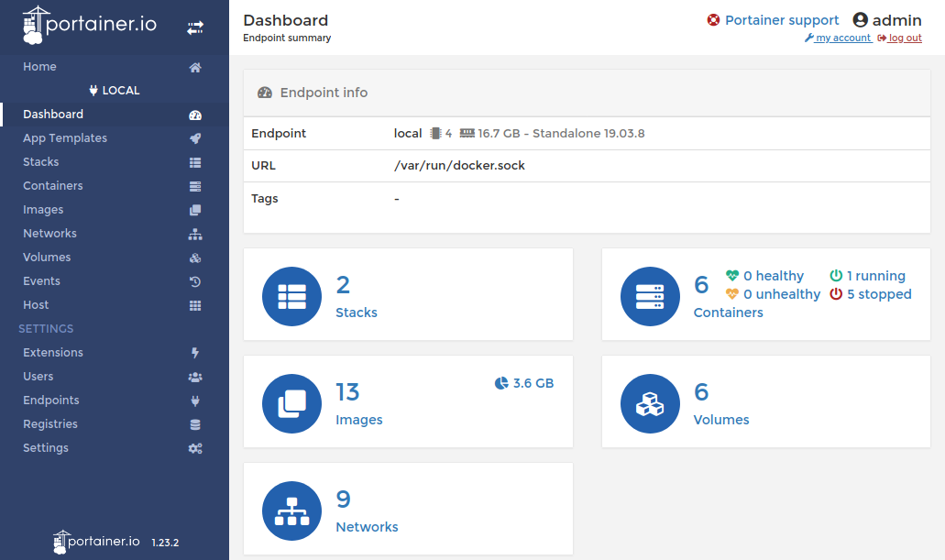The height and width of the screenshot is (560, 945).
Task: Click the Volumes tile cubes icon
Action: click(x=650, y=403)
